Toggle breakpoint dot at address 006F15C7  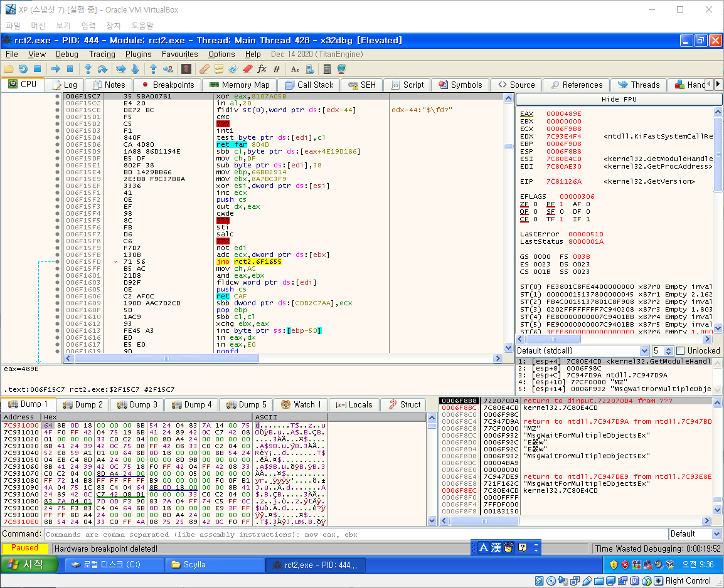click(x=57, y=97)
